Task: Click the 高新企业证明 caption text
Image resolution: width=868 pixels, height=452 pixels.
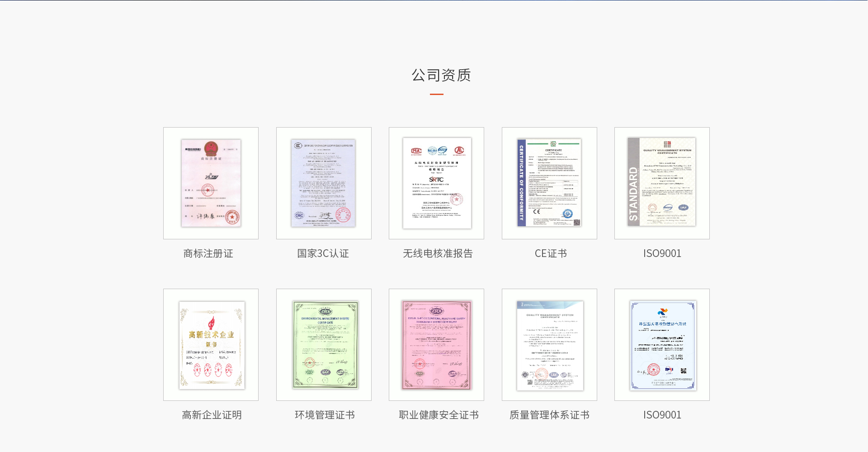Action: [x=211, y=415]
